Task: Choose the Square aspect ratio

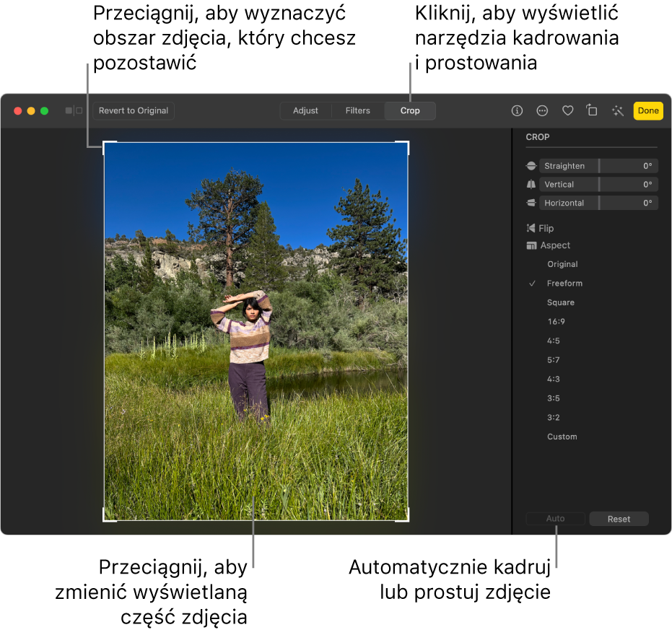Action: tap(560, 302)
